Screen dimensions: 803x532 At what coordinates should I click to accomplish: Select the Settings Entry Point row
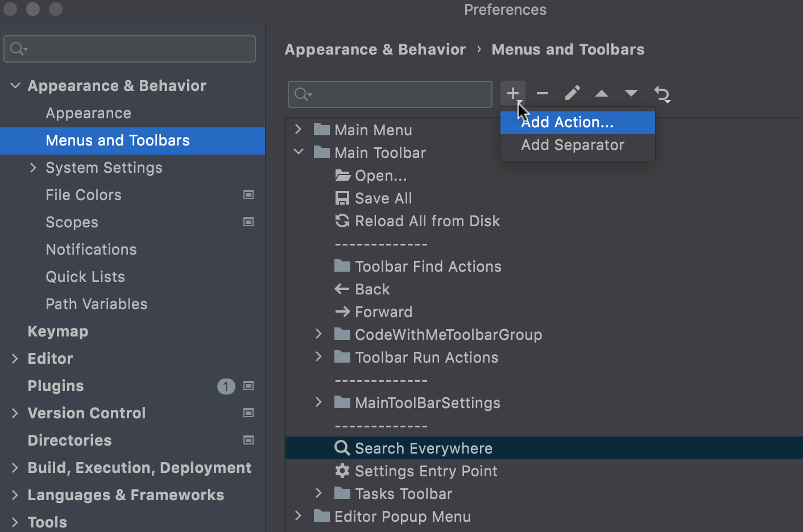click(x=544, y=471)
